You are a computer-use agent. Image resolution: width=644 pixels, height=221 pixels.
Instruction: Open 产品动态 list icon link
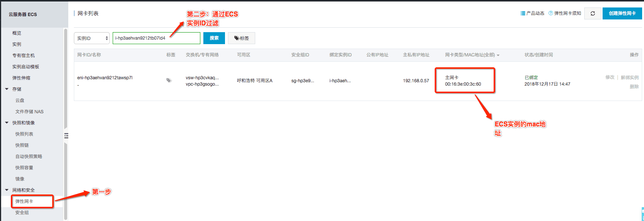pyautogui.click(x=532, y=13)
